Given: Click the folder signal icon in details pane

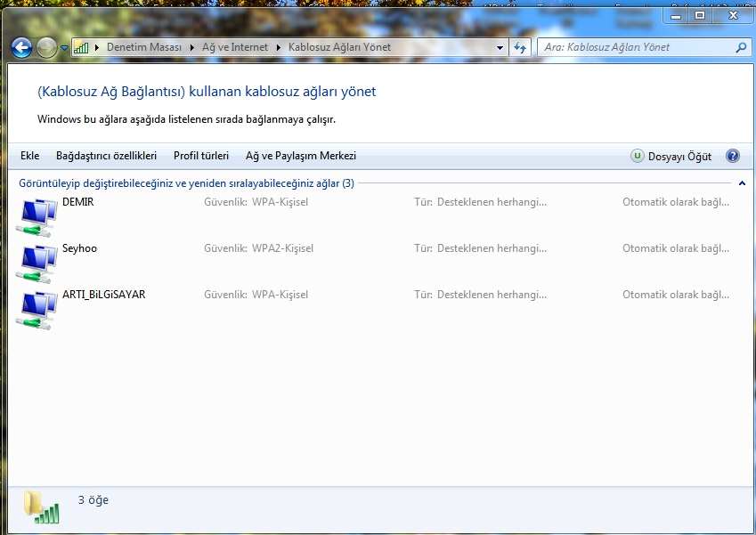Looking at the screenshot, I should point(42,507).
